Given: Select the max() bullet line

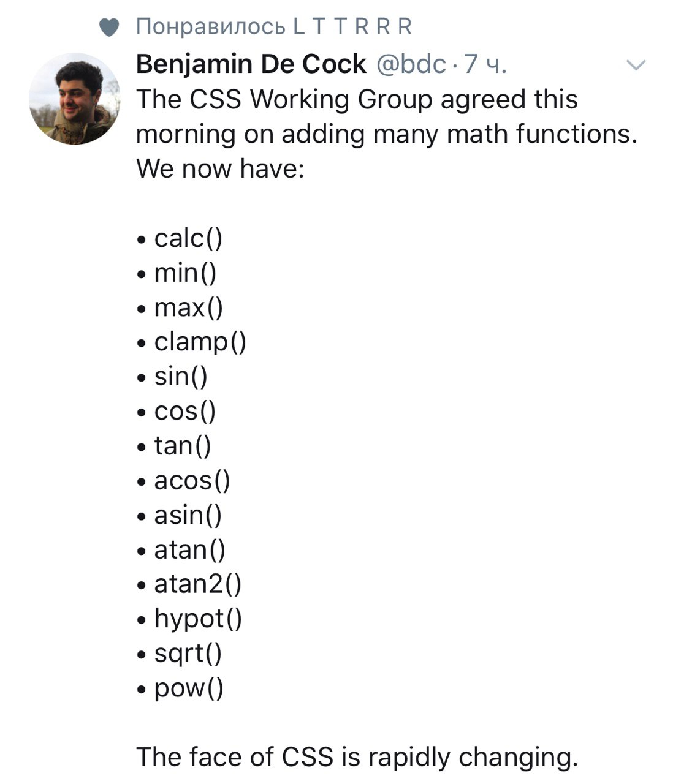Looking at the screenshot, I should coord(180,307).
